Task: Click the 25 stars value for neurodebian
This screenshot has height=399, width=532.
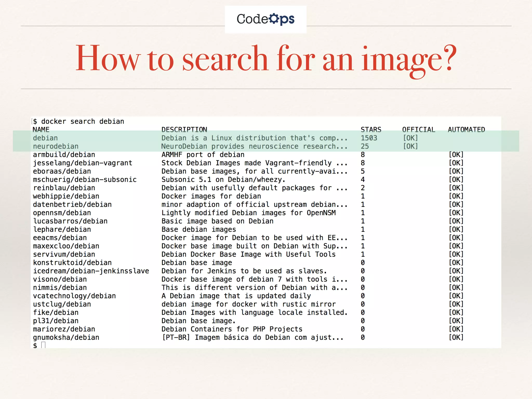Action: click(365, 146)
